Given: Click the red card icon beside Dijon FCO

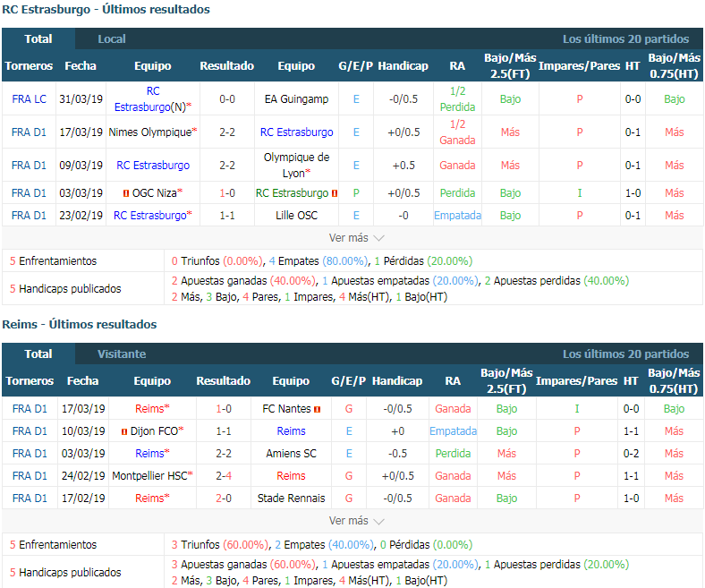Looking at the screenshot, I should click(124, 431).
